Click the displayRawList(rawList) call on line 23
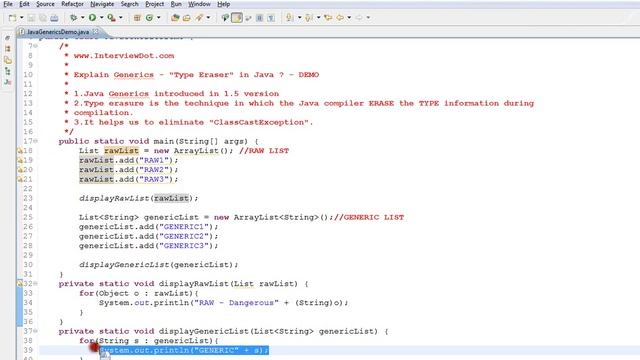Viewport: 640px width, 360px height. pos(138,198)
